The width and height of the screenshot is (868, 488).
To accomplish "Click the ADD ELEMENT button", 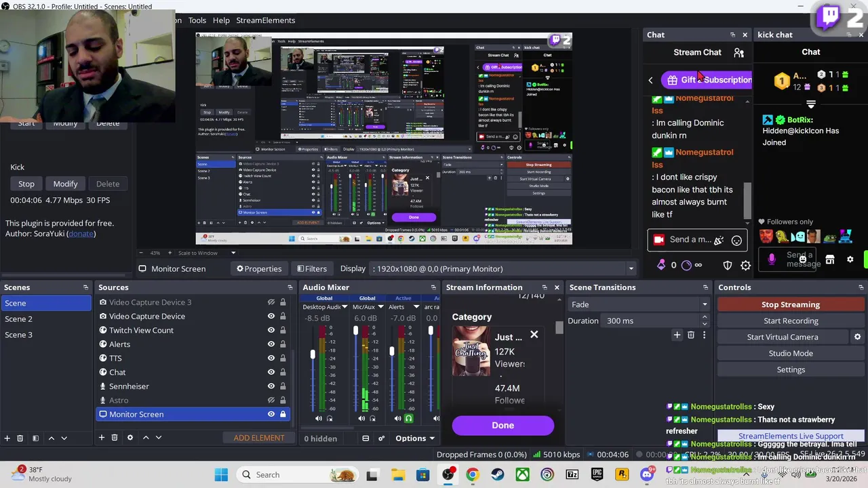I will (x=259, y=438).
